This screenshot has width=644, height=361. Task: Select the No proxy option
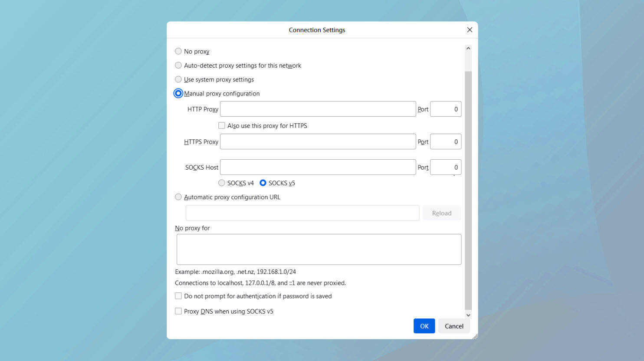pos(178,51)
